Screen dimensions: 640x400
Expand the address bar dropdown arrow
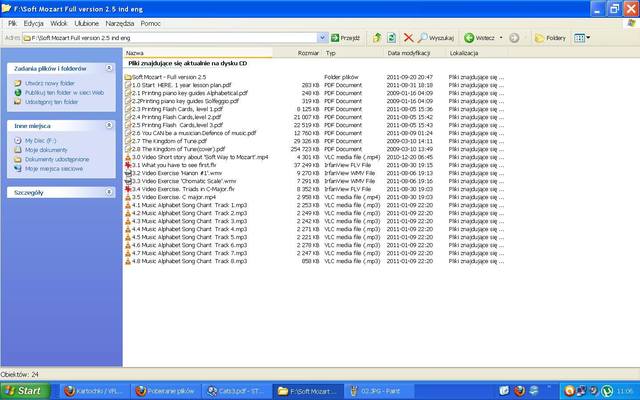pyautogui.click(x=322, y=38)
